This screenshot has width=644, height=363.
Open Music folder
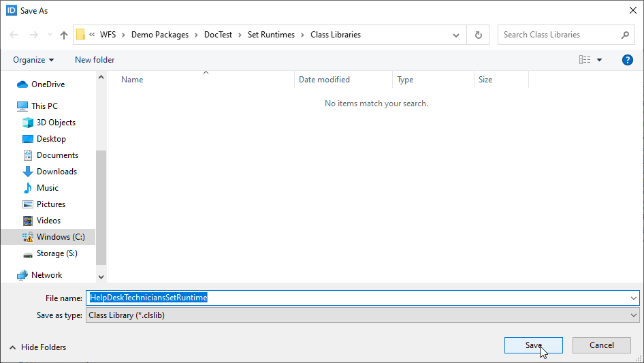[x=47, y=188]
